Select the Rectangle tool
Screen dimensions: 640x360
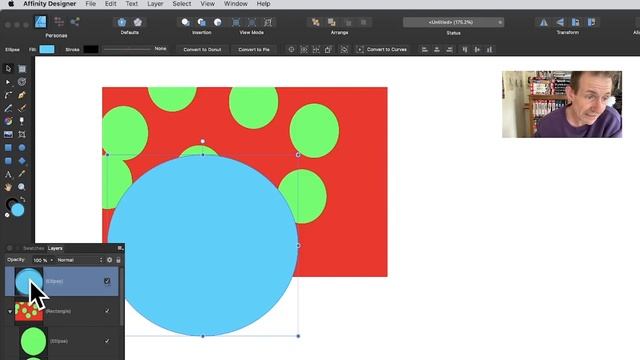[x=8, y=148]
